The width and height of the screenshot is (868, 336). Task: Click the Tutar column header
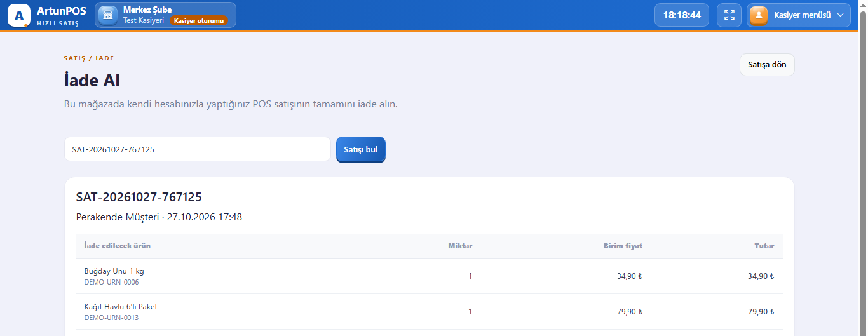point(764,246)
